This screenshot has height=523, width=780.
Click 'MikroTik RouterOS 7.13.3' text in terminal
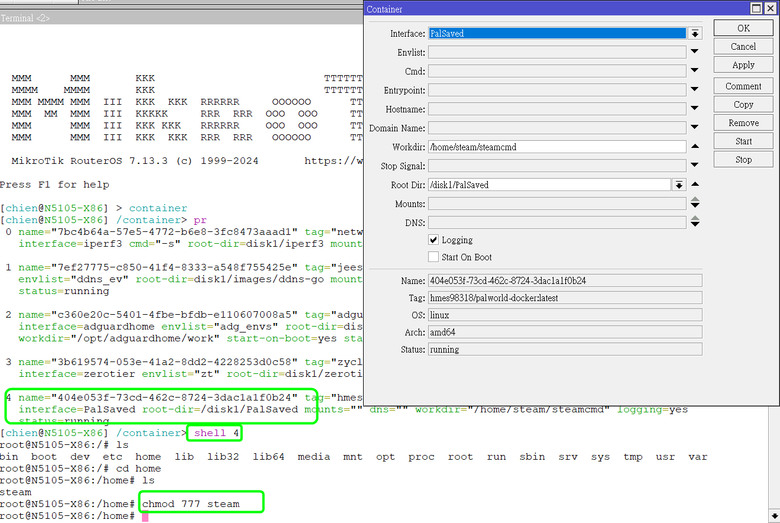click(90, 161)
